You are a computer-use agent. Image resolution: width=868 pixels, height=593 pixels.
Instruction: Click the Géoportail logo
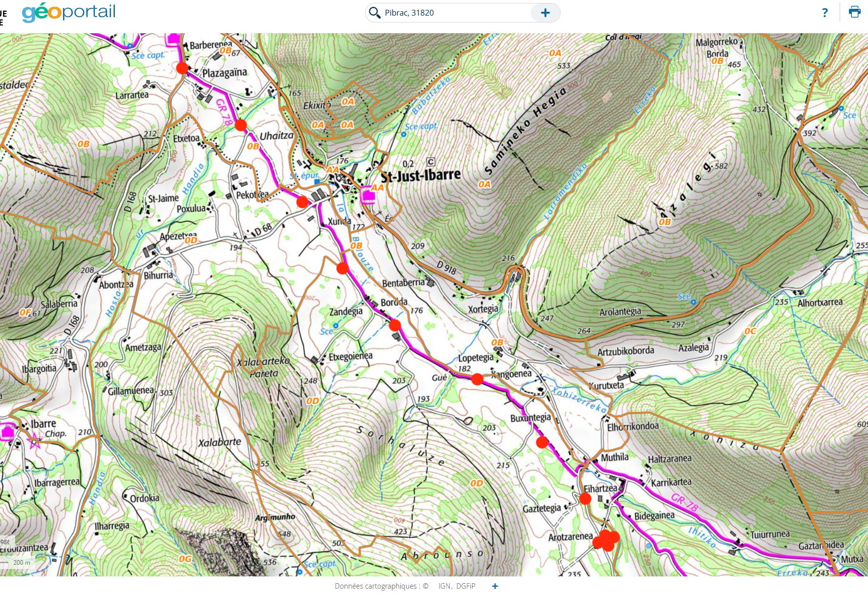[68, 12]
